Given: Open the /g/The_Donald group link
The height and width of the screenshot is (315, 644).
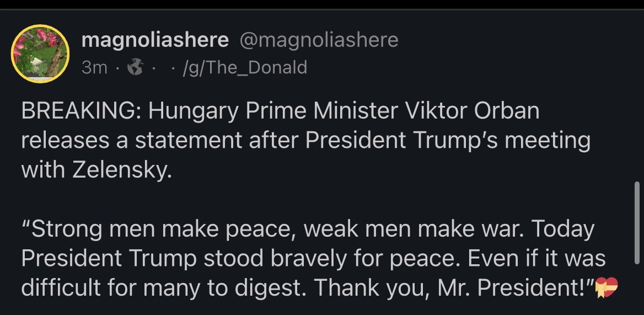Looking at the screenshot, I should pos(247,67).
